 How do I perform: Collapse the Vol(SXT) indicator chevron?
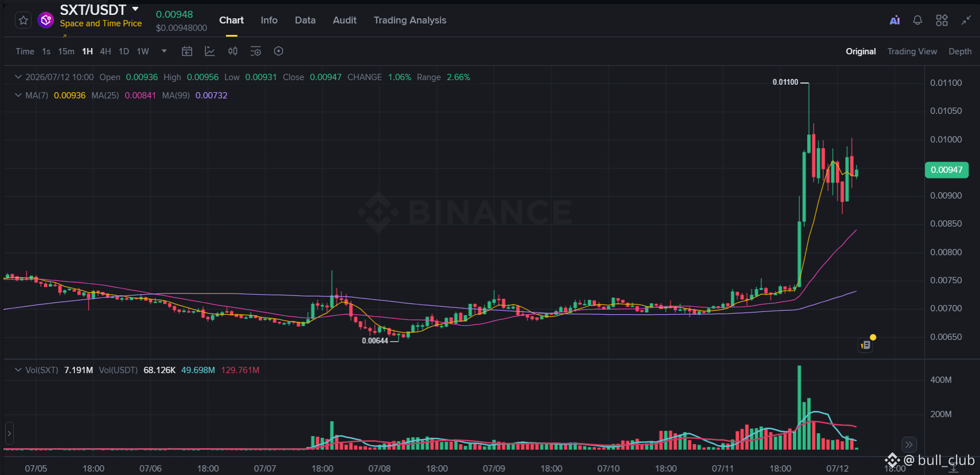(x=18, y=370)
